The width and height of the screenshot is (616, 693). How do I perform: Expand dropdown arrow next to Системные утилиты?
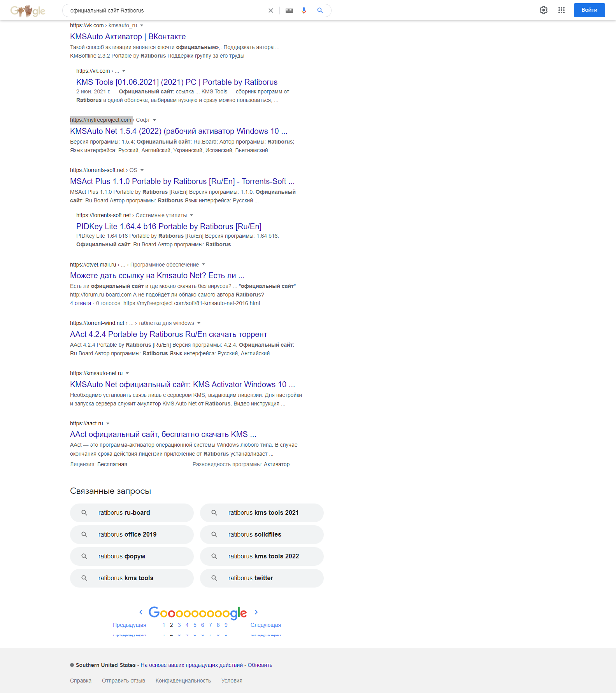(x=191, y=216)
